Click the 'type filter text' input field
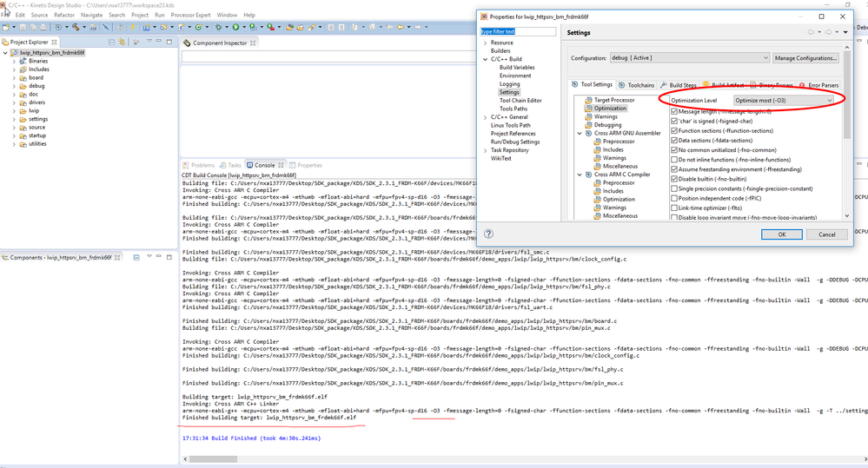The width and height of the screenshot is (868, 468). pos(518,31)
